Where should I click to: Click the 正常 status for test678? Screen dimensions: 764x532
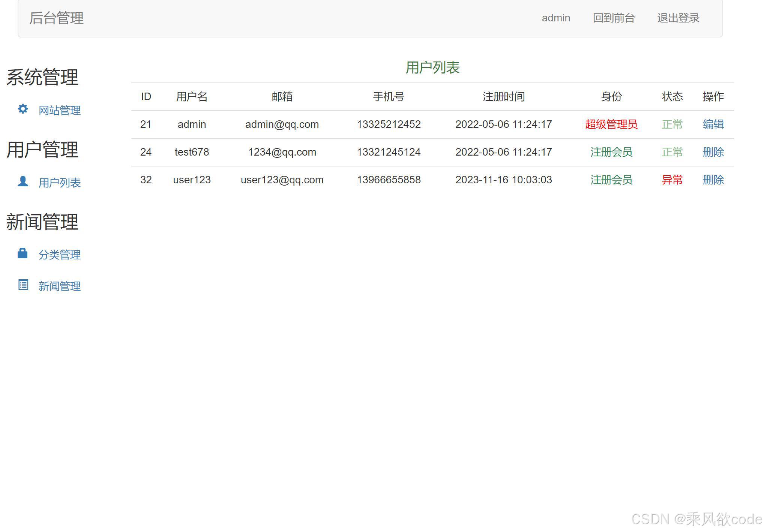pos(672,152)
